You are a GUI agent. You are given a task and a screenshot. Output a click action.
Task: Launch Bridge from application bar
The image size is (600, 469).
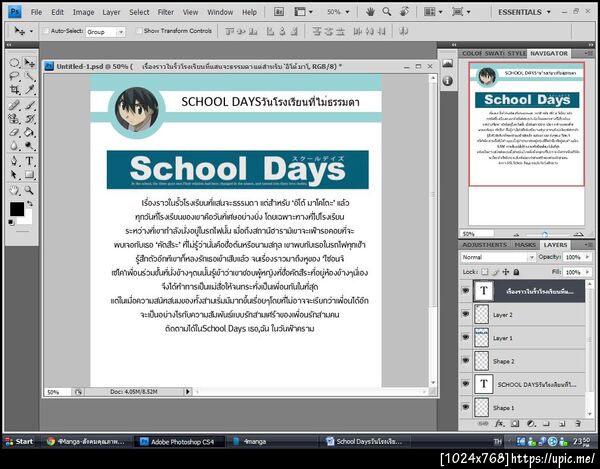coord(279,12)
